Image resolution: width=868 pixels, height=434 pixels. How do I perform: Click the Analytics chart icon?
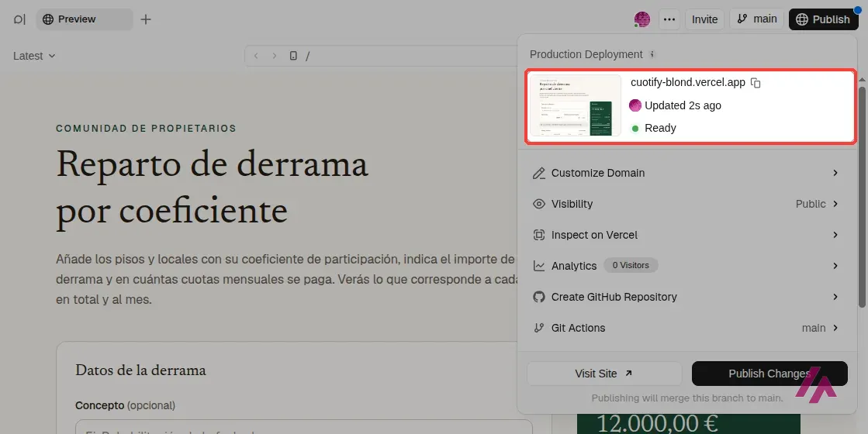[538, 266]
